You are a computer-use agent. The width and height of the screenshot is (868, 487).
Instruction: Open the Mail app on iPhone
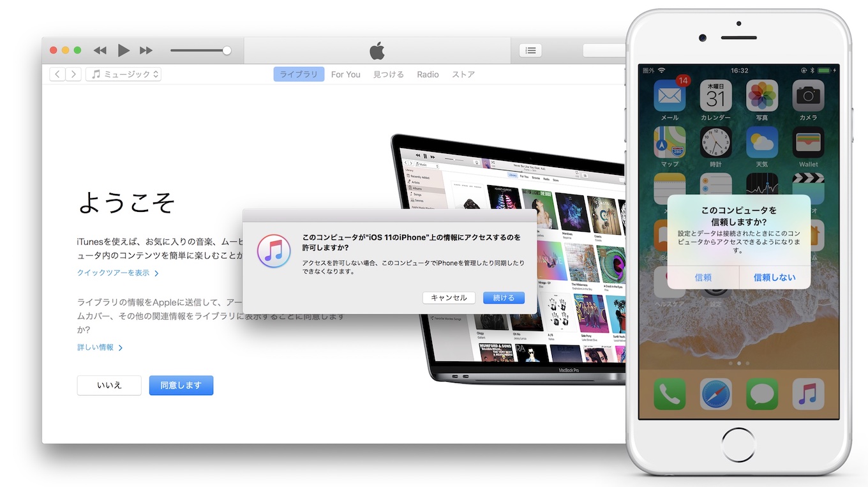point(670,97)
